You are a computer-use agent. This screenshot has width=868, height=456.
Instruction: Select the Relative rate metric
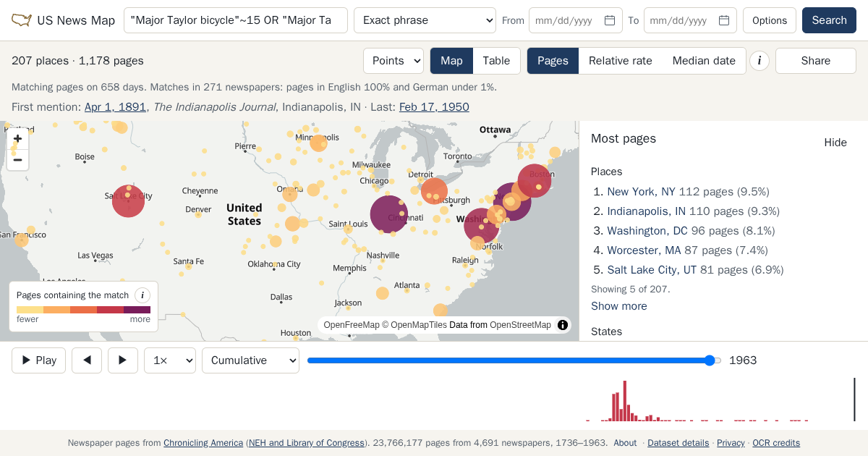pyautogui.click(x=621, y=61)
